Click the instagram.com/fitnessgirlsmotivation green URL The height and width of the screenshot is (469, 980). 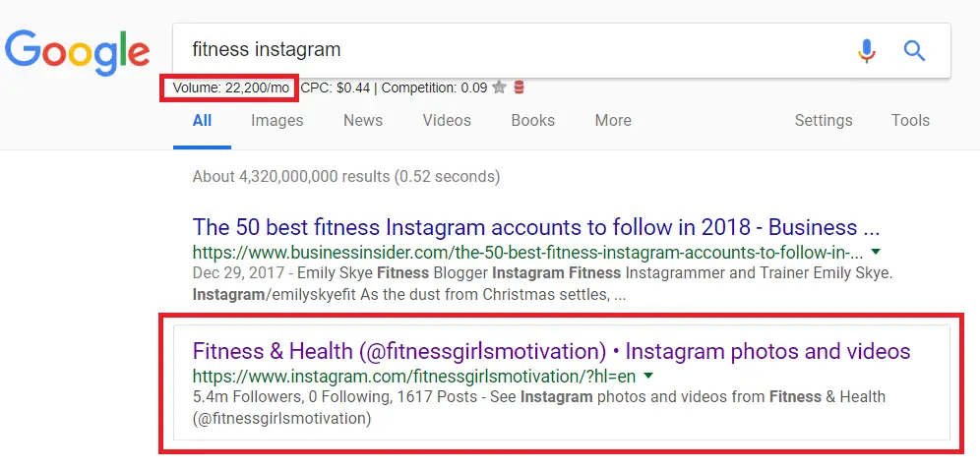[x=414, y=377]
